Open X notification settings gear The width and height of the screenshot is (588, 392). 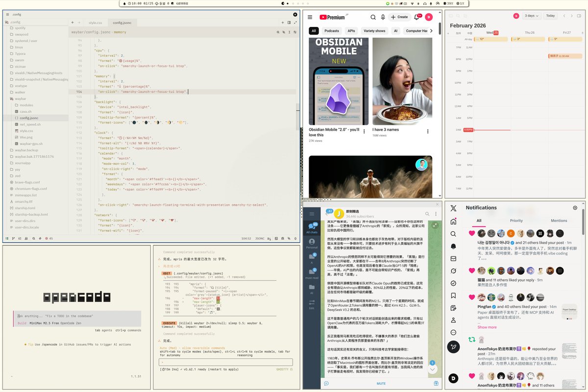[575, 208]
